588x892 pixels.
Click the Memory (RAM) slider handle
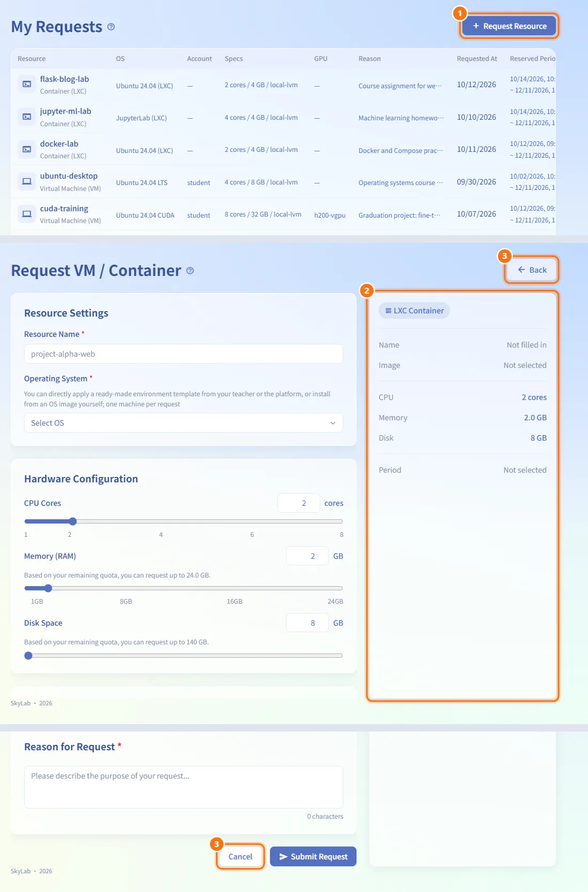pos(48,588)
